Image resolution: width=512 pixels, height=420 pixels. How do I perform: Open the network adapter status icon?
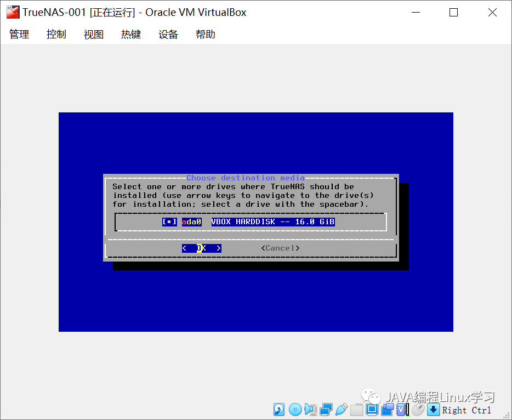pos(326,410)
